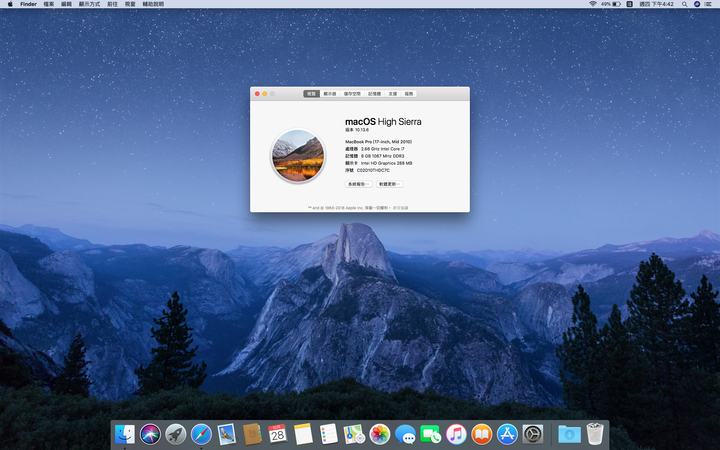The image size is (720, 450).
Task: Open Spotlight magnifier in menu bar
Action: tap(684, 4)
